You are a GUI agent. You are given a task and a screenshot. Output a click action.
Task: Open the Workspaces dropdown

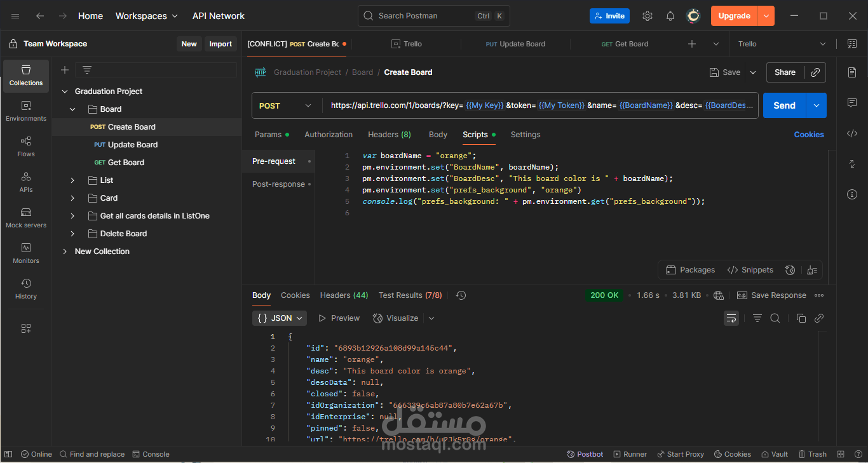pyautogui.click(x=147, y=16)
